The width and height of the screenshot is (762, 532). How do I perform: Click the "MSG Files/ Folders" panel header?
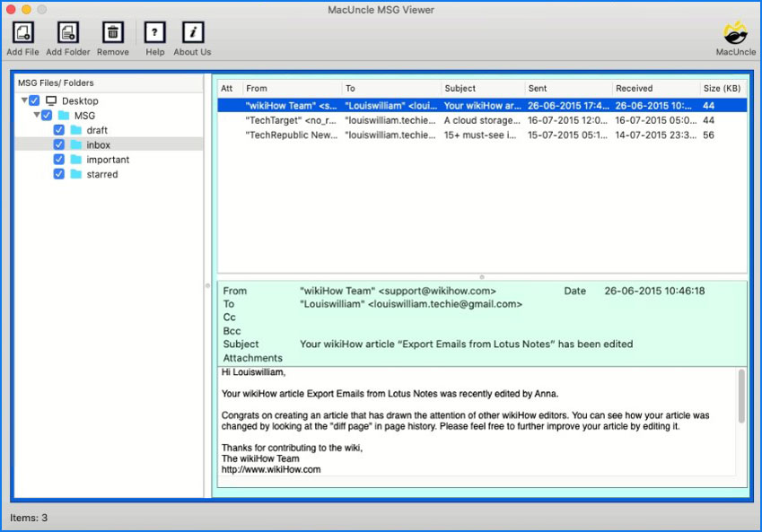pos(56,83)
